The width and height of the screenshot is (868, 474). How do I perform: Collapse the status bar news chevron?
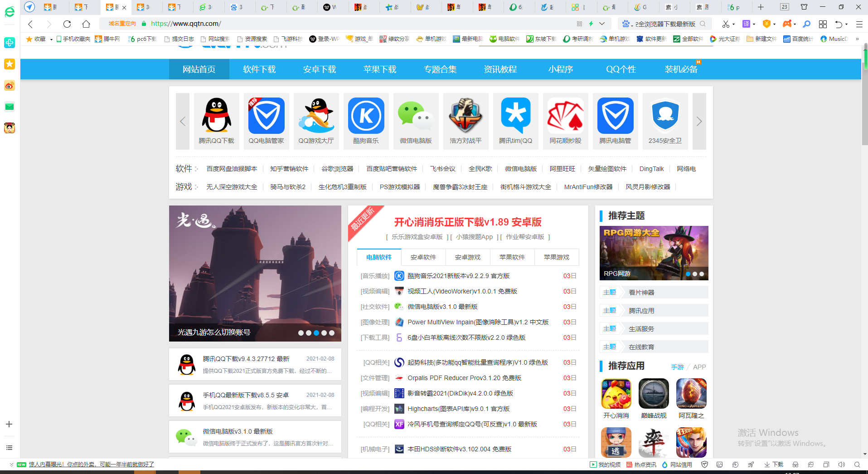point(11,464)
